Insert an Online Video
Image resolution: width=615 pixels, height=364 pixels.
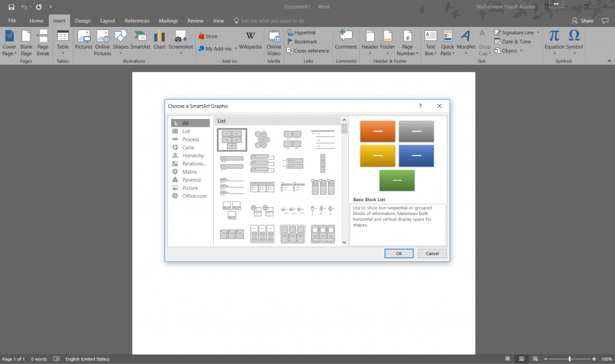coord(274,42)
